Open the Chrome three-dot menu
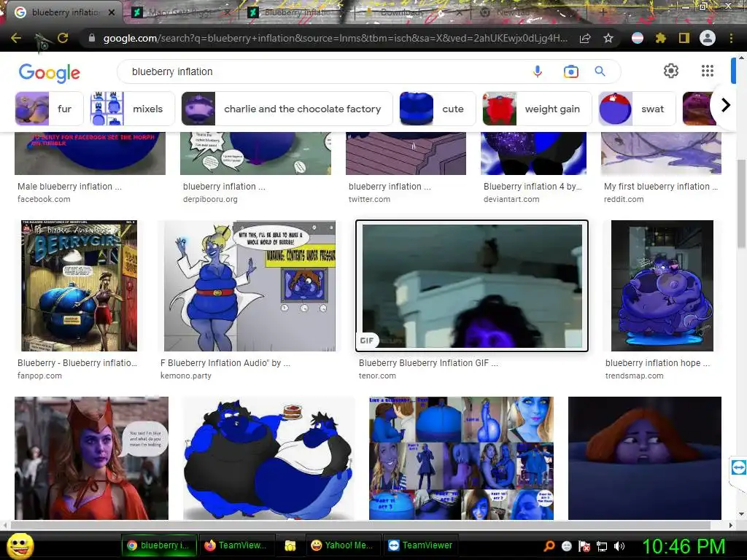Screen dimensions: 747x560 point(731,38)
